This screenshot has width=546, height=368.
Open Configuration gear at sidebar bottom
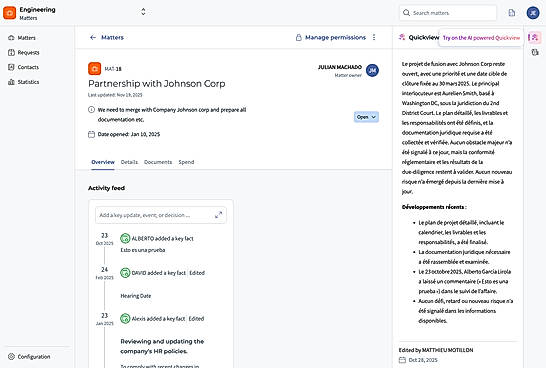[29, 357]
